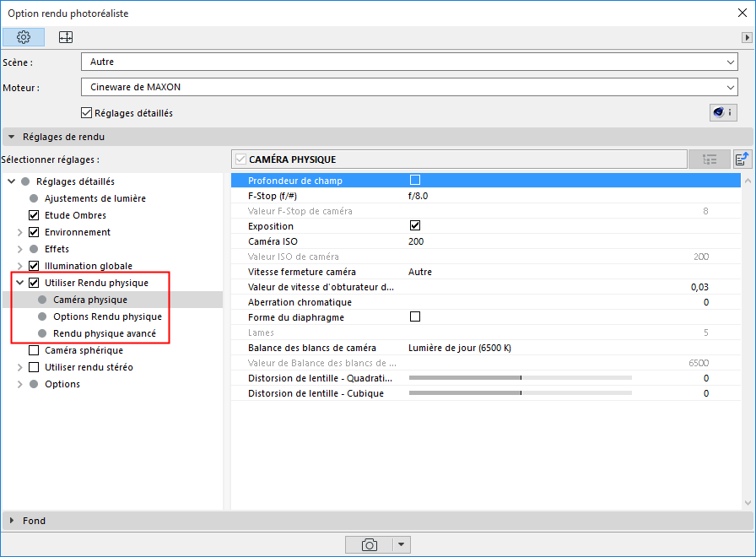The width and height of the screenshot is (756, 557).
Task: Click the scroll up arrow in settings list
Action: tap(748, 181)
